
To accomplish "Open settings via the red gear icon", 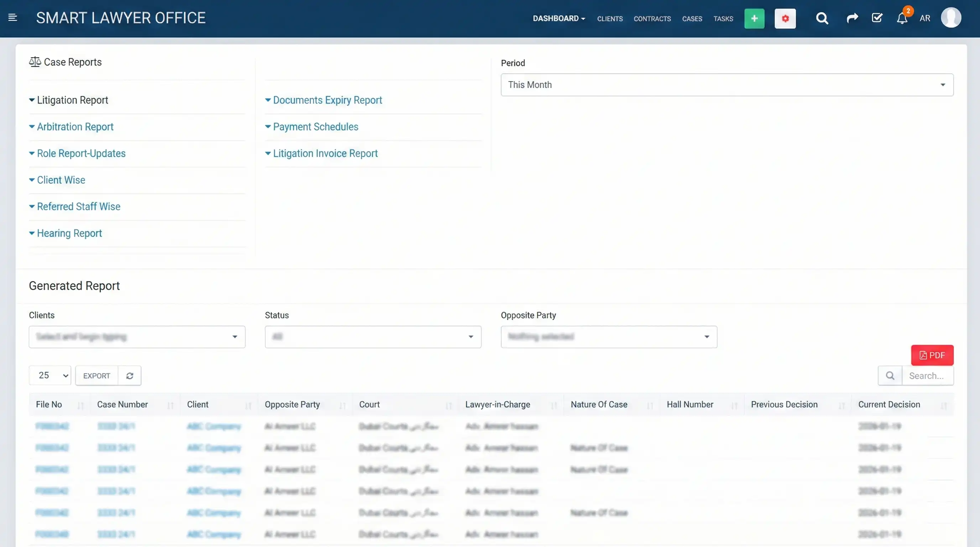I will click(x=785, y=18).
